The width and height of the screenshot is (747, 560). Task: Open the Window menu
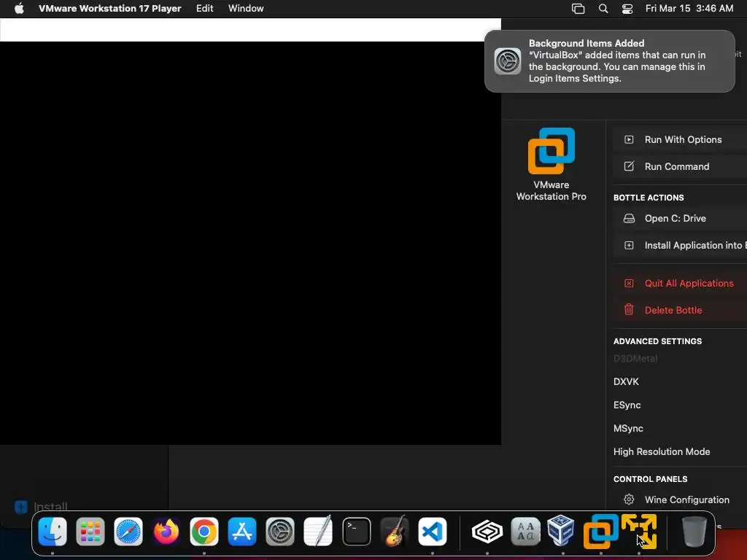point(246,9)
